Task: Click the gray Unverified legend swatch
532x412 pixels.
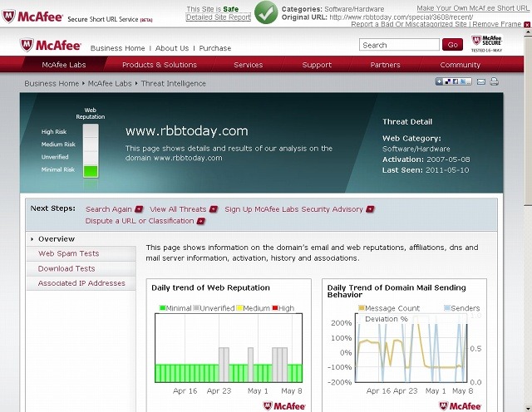Action: [196, 308]
